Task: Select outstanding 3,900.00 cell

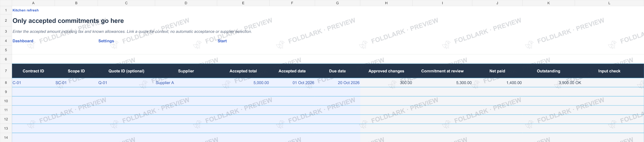Action: coord(549,83)
